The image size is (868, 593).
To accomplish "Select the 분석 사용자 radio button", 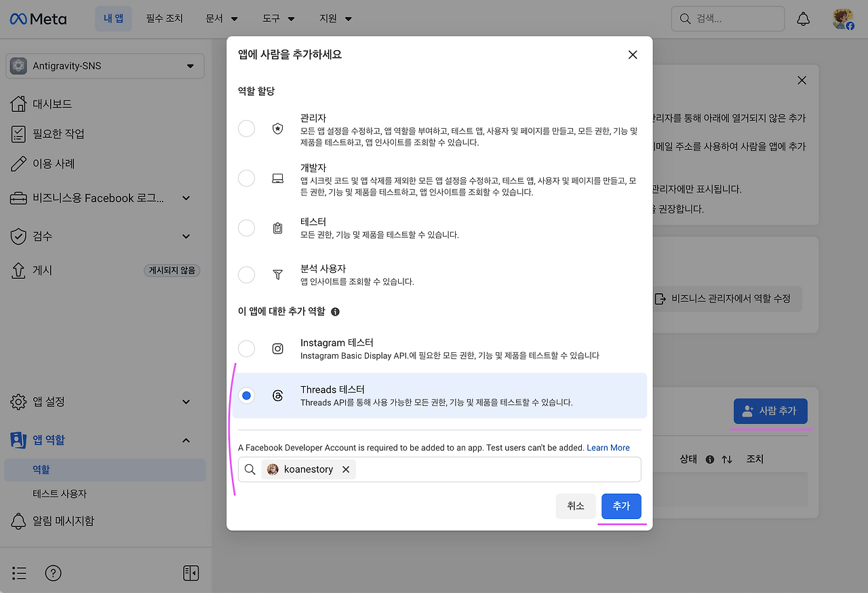I will point(247,275).
